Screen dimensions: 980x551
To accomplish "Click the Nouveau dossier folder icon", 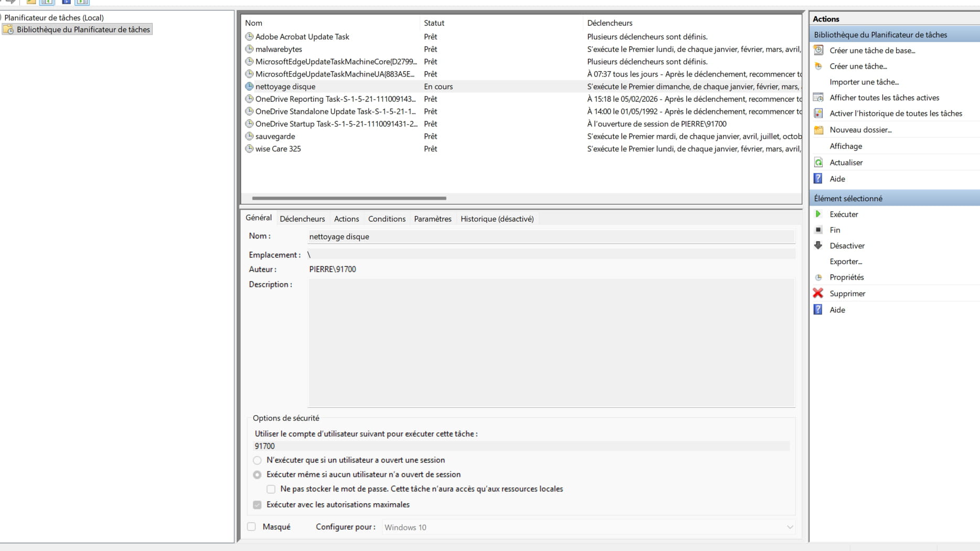I will click(x=818, y=130).
